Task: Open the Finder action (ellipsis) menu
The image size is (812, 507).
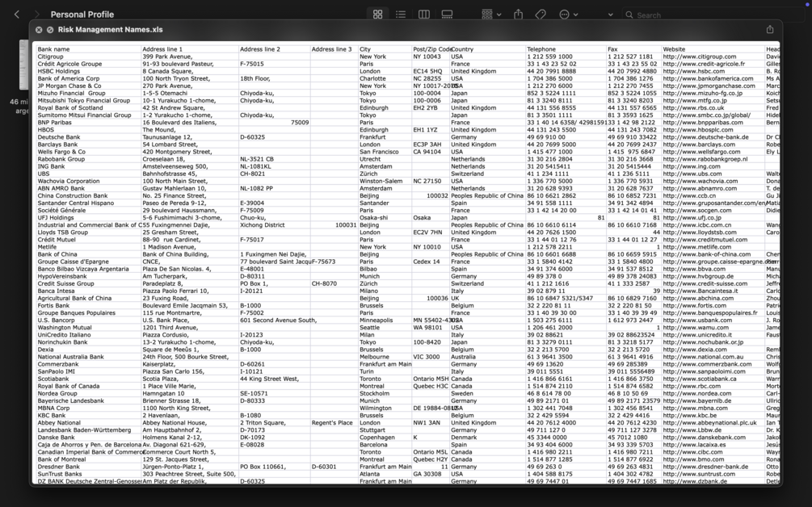Action: (568, 15)
